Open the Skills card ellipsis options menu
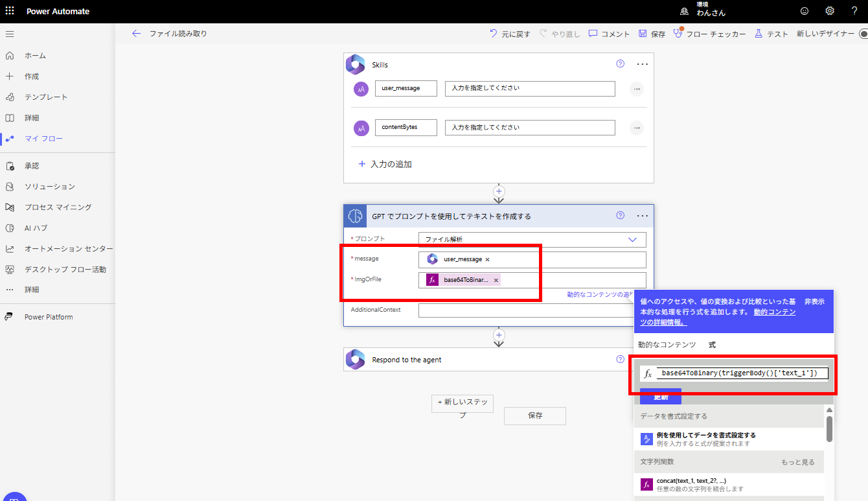 (643, 64)
